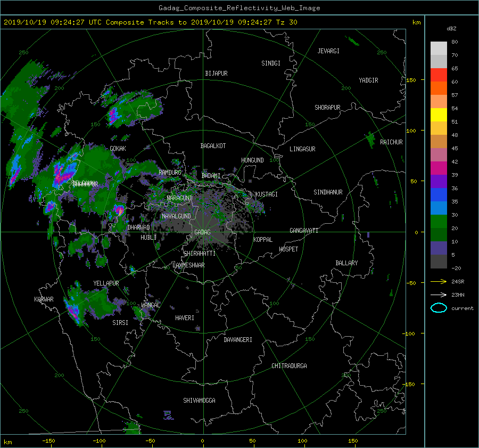Click the BALLARY city label

pos(346,263)
